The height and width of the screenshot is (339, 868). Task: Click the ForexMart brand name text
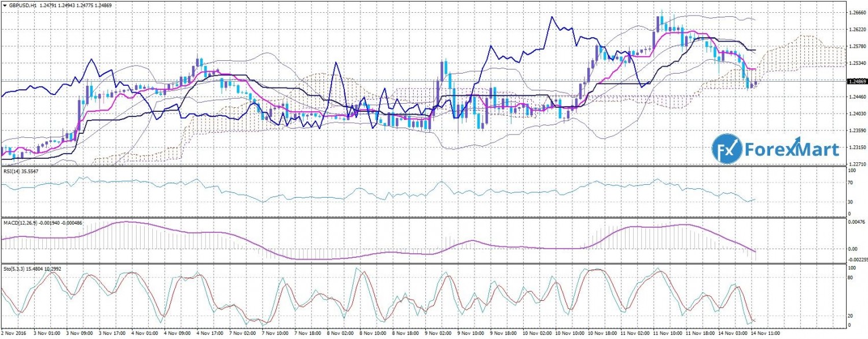tap(792, 150)
